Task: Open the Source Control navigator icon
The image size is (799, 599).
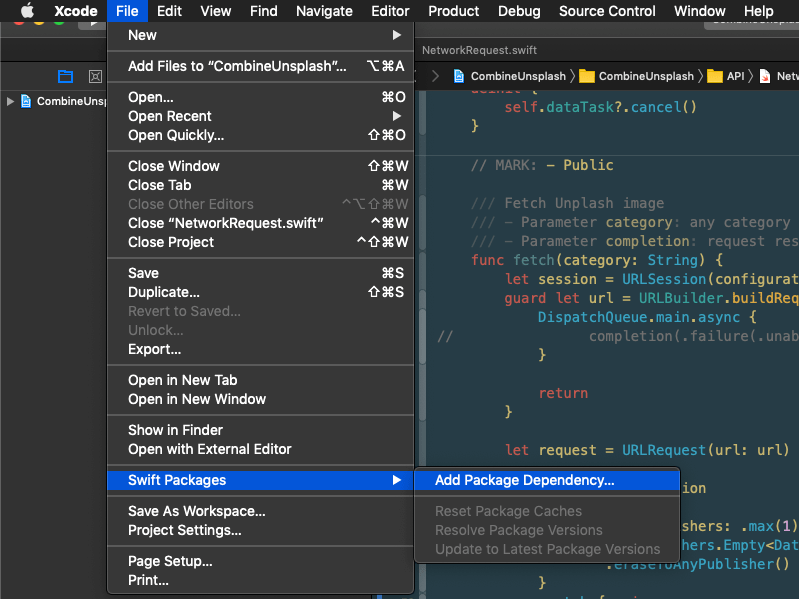Action: [95, 76]
